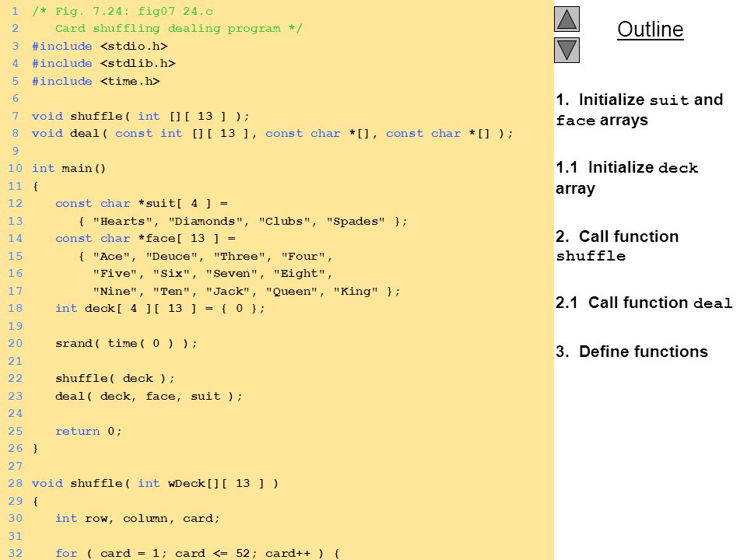
Task: Select outline item '1. Initialize suit and face arrays'
Action: coord(640,110)
